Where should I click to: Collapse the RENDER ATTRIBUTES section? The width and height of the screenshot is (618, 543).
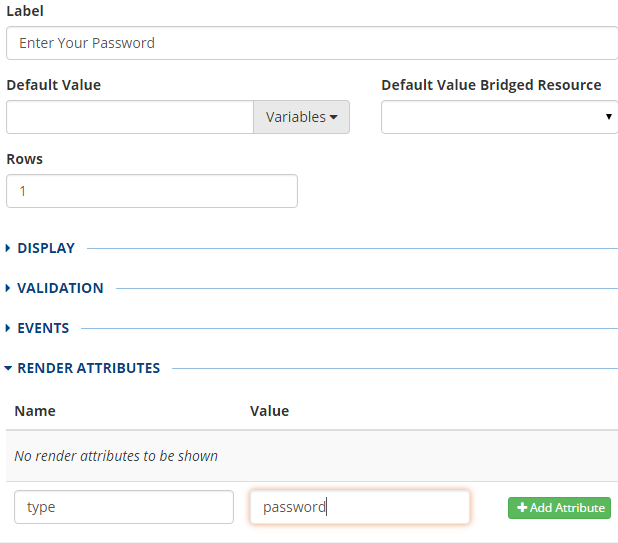coord(88,368)
